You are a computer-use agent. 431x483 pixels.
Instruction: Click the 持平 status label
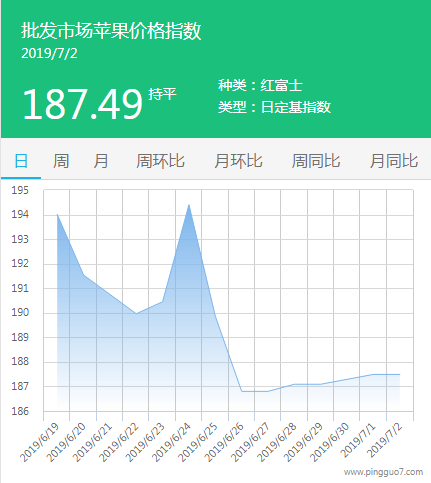[x=162, y=94]
